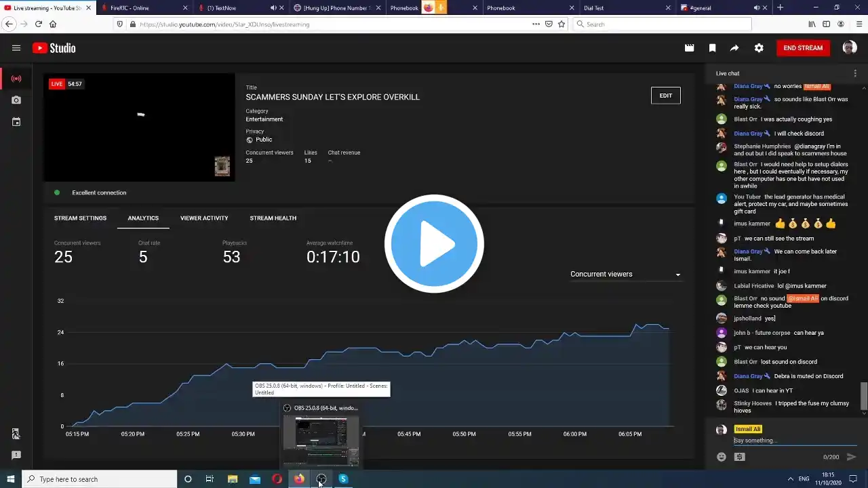Switch to the Stream Settings tab
The width and height of the screenshot is (868, 488).
coord(80,218)
